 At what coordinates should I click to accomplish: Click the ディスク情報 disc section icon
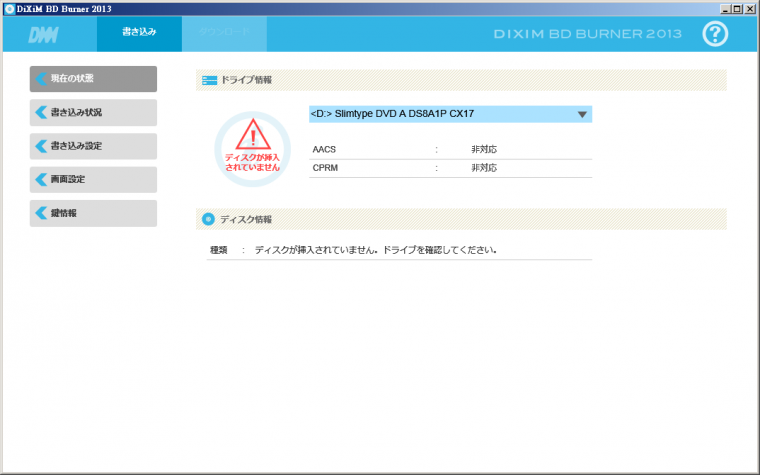(x=208, y=219)
